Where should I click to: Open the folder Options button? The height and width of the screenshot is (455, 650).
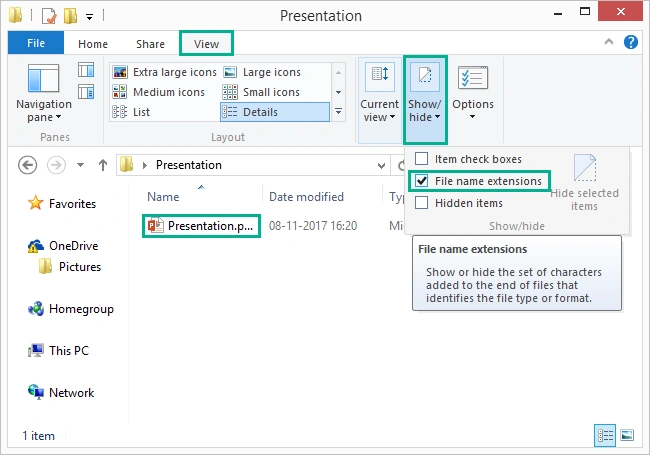pyautogui.click(x=473, y=93)
